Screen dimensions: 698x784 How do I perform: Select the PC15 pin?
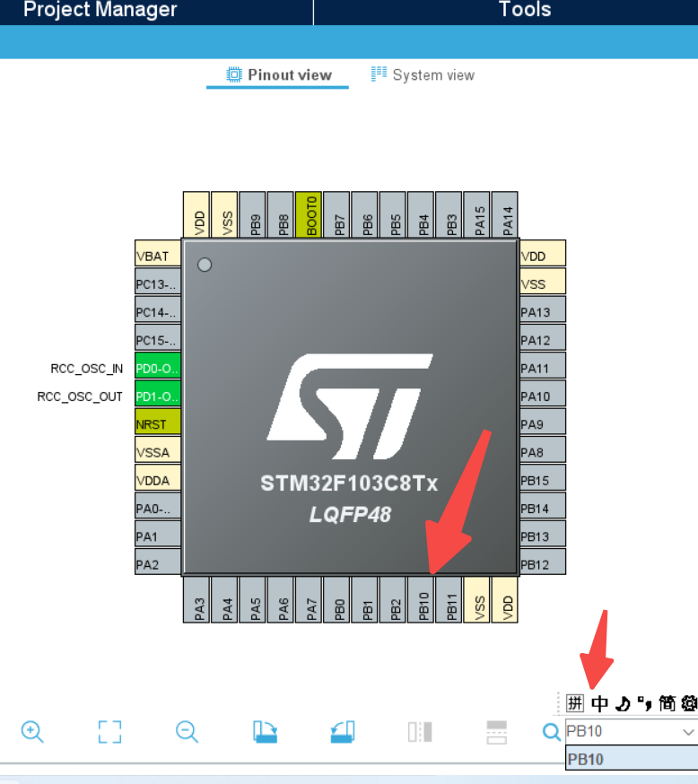coord(158,337)
